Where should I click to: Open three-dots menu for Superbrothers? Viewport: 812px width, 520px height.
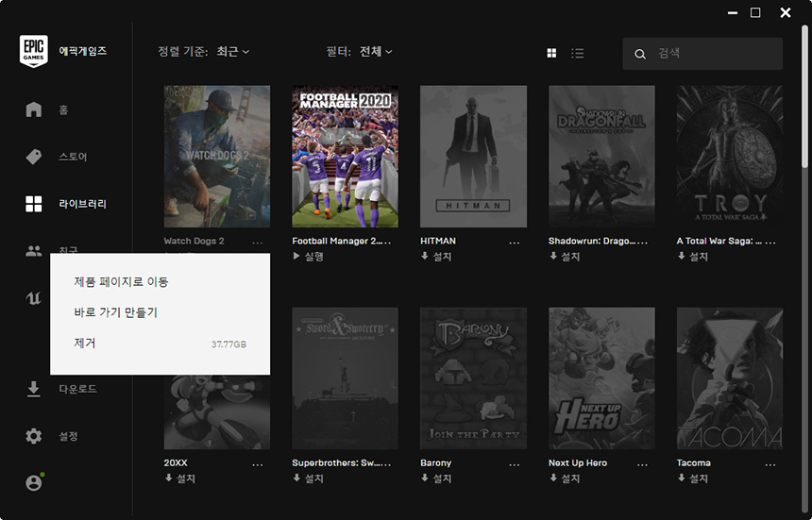(x=386, y=464)
